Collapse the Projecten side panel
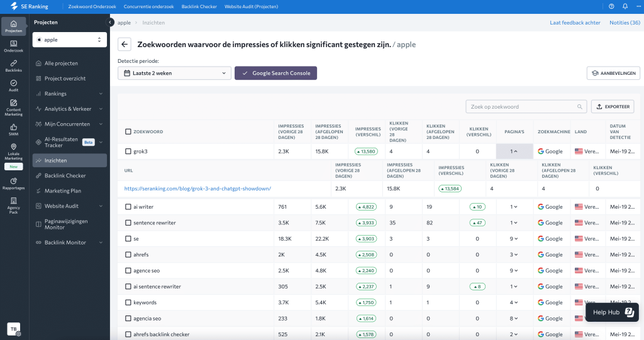 pos(110,22)
